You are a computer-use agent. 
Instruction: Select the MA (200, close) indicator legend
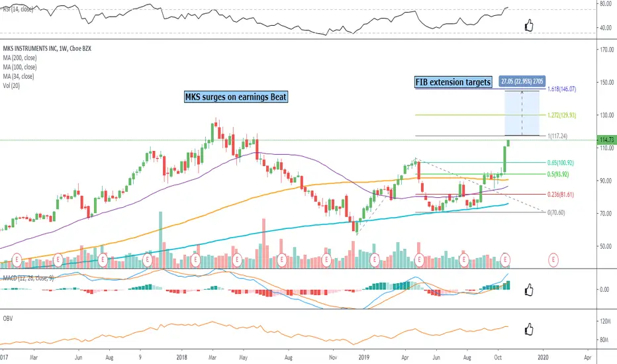(x=20, y=58)
